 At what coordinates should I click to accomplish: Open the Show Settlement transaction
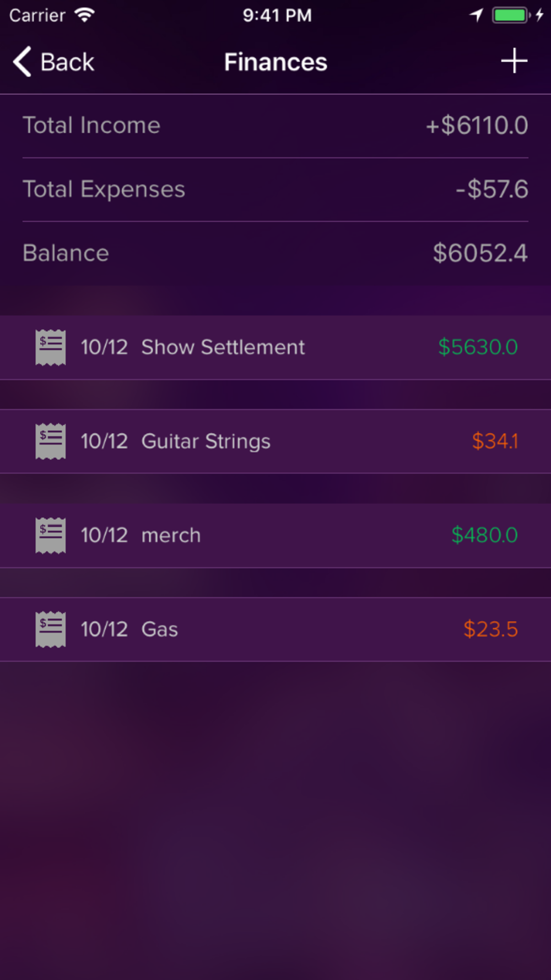[275, 347]
